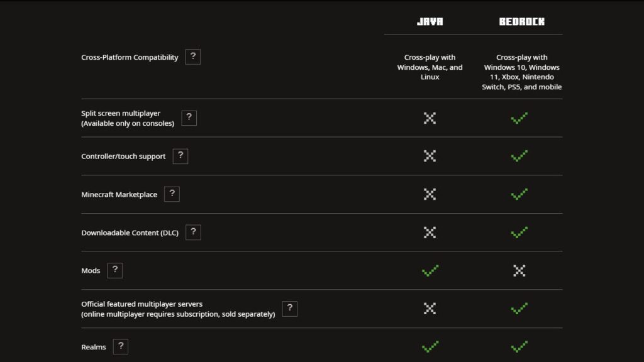Viewport: 644px width, 362px height.
Task: Open the Mods help tooltip
Action: point(114,270)
